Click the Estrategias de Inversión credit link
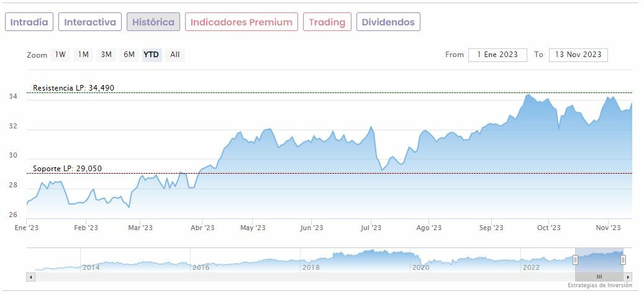This screenshot has width=644, height=294. 599,285
